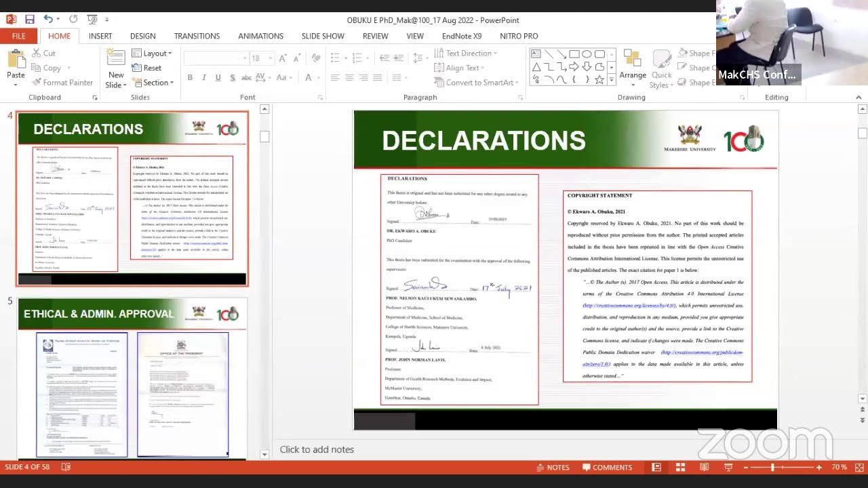Switch to Reading View

pyautogui.click(x=705, y=467)
